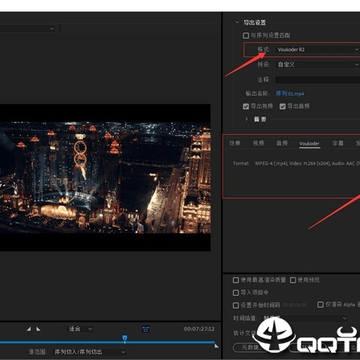Click the Format: MPEG-4 (.mp4) text
The image size is (360, 360).
point(296,163)
